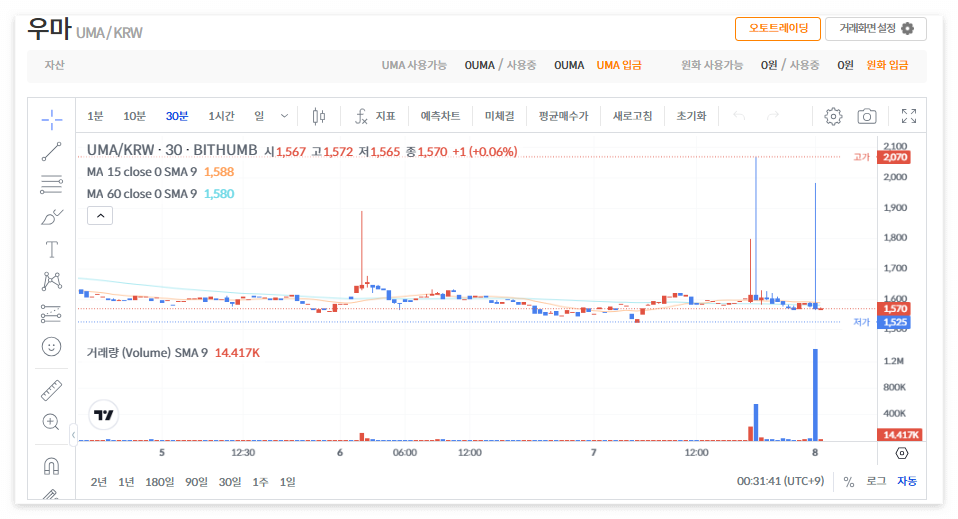Click 새로고침 to refresh chart
958x519 pixels.
click(632, 116)
